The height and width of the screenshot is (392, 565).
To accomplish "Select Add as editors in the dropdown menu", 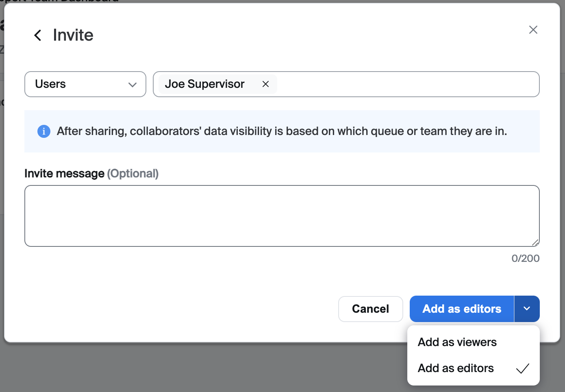I will 456,368.
